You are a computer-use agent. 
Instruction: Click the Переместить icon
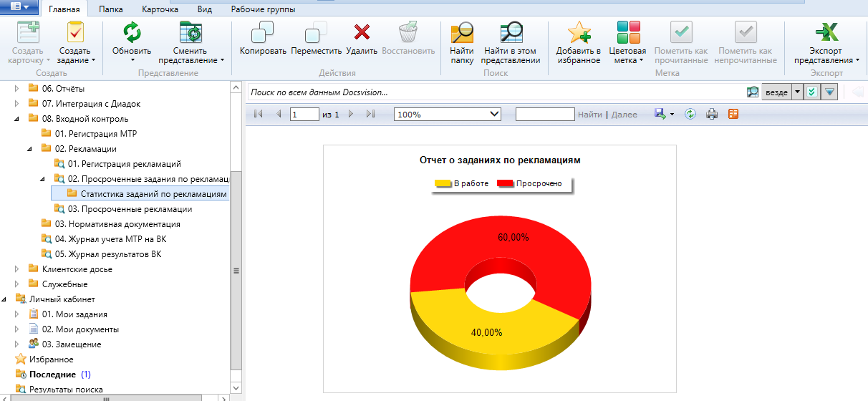316,32
